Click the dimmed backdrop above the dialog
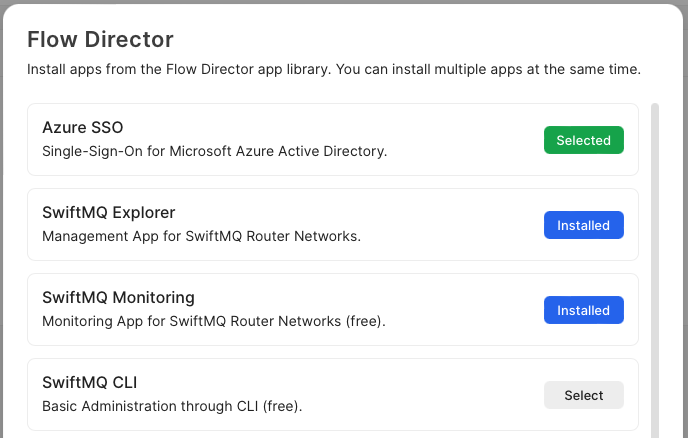Screen dimensions: 688x438 pyautogui.click(x=344, y=1)
